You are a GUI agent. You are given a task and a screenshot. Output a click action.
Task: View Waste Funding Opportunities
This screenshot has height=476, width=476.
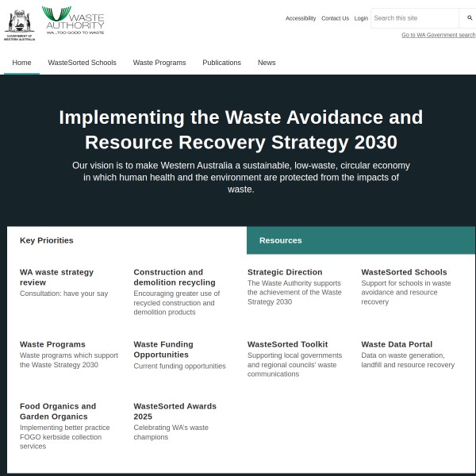[163, 349]
